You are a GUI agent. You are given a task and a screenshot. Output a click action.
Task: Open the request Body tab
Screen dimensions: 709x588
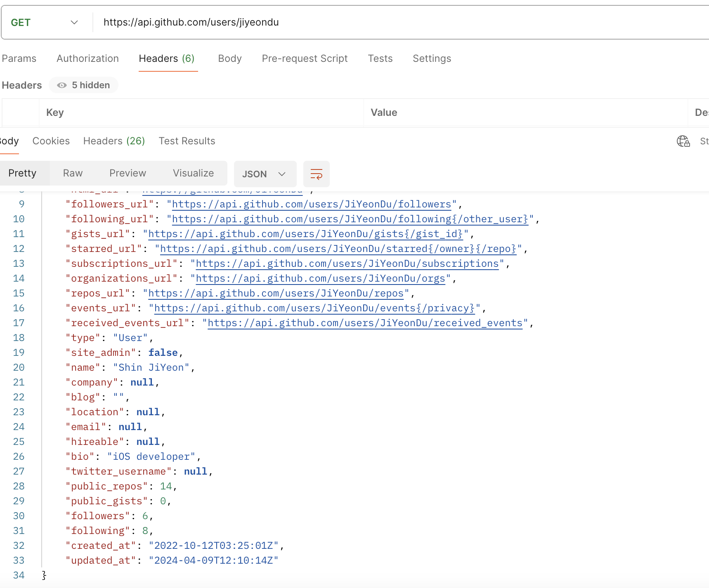tap(230, 59)
